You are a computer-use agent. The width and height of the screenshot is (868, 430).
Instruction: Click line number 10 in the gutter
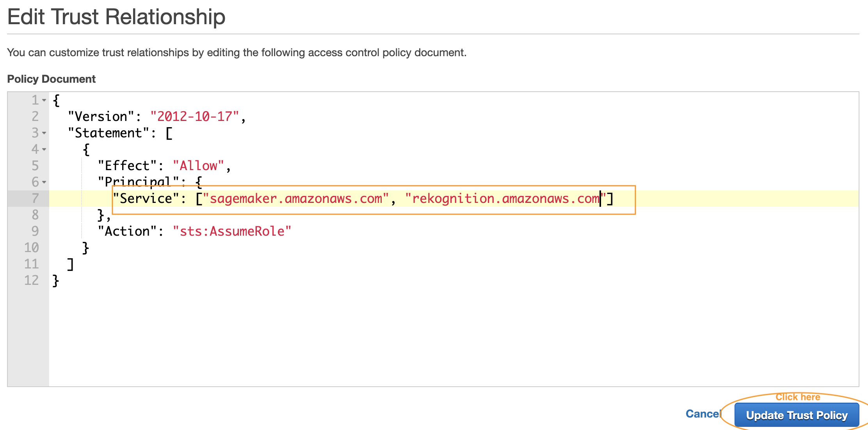(x=32, y=248)
